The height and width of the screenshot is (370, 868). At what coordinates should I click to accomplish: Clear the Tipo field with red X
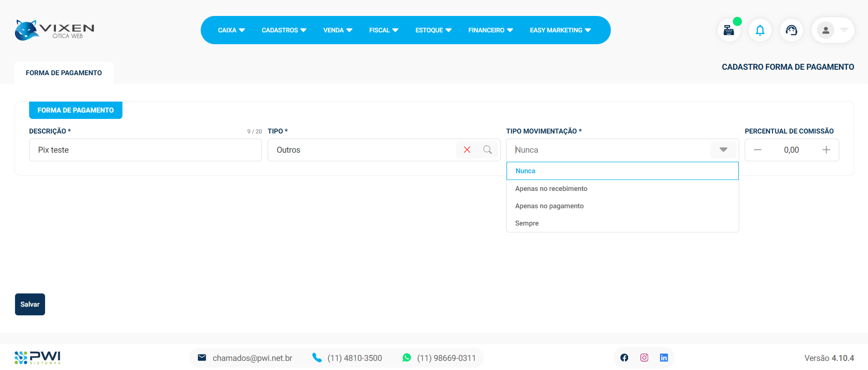click(467, 150)
